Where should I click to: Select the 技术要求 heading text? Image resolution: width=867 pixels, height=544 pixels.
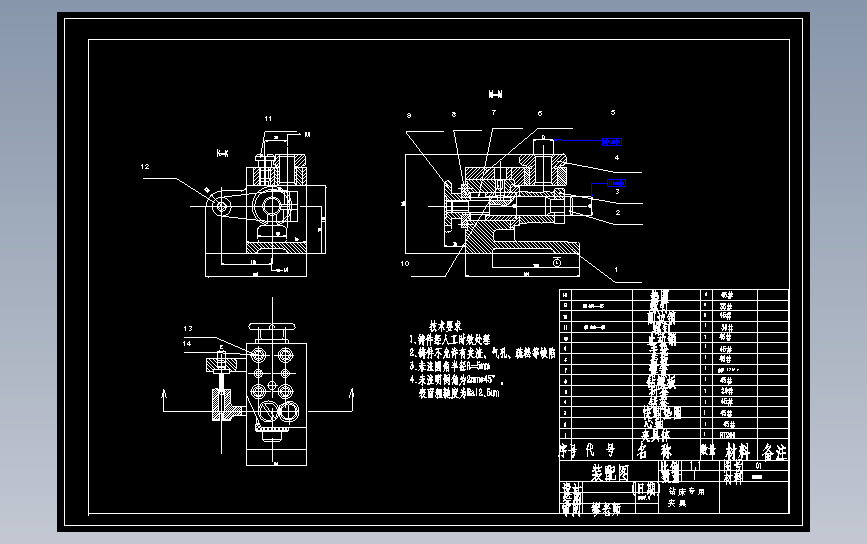point(445,326)
